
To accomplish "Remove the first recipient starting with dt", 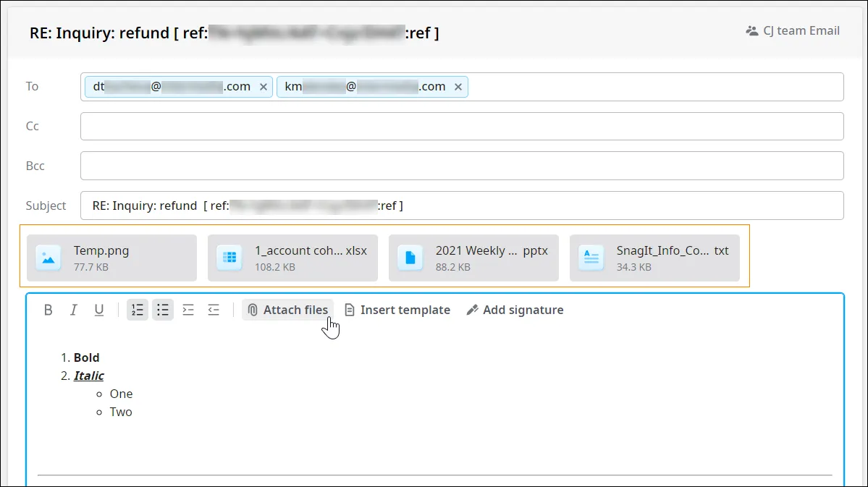I will (x=264, y=87).
